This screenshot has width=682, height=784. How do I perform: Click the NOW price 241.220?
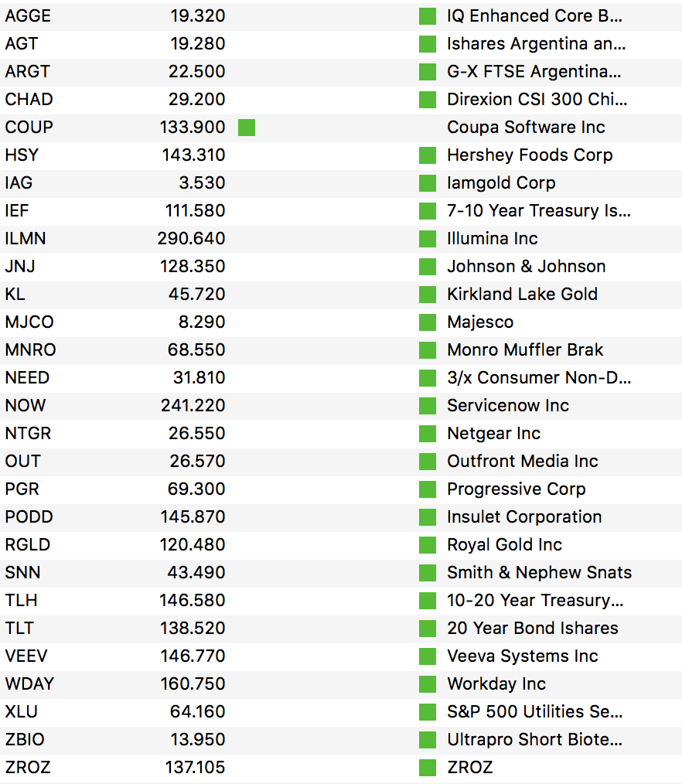click(x=191, y=406)
